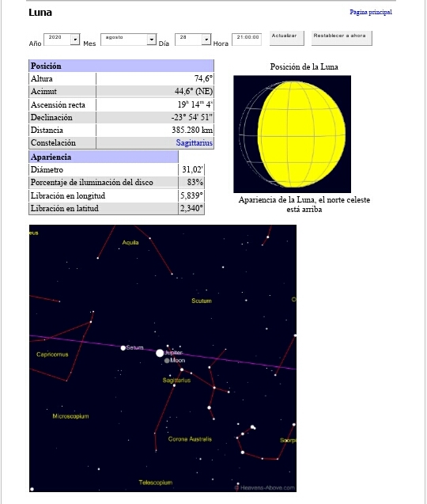Click the Diámetro value 31,02'
This screenshot has height=504, width=427.
pyautogui.click(x=192, y=169)
